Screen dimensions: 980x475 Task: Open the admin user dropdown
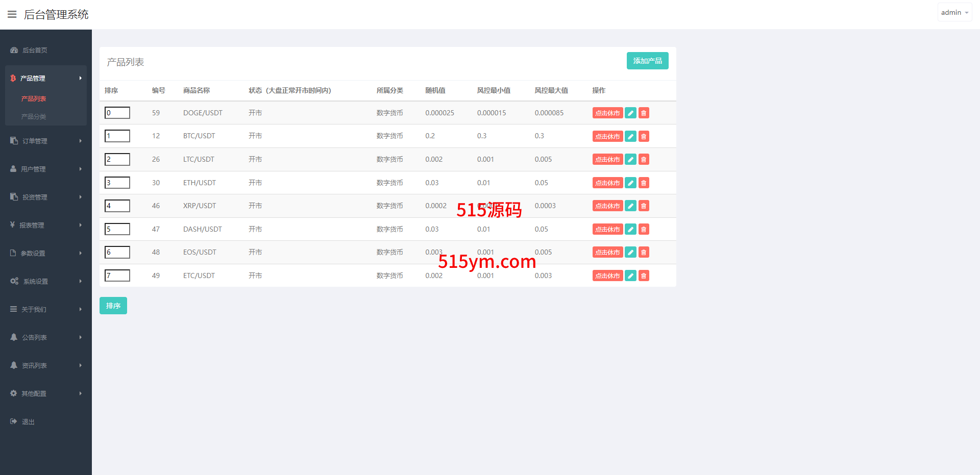coord(954,13)
